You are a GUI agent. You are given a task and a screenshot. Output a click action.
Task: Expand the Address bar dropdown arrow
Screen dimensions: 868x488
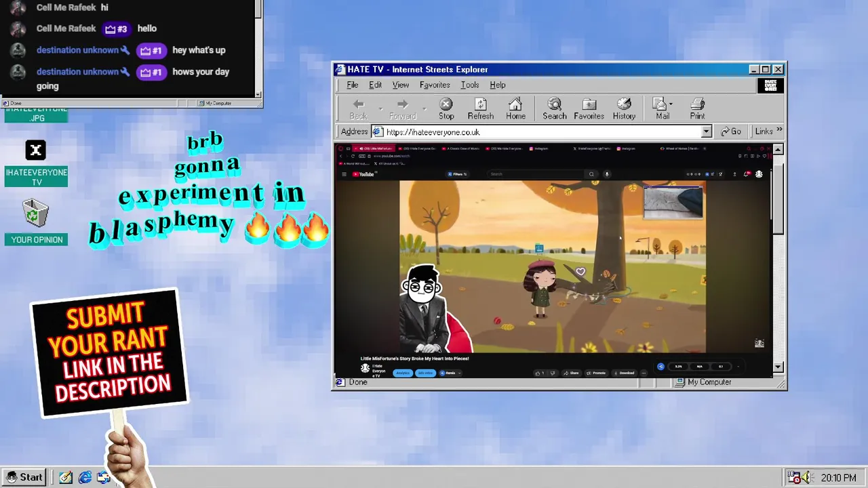[706, 131]
